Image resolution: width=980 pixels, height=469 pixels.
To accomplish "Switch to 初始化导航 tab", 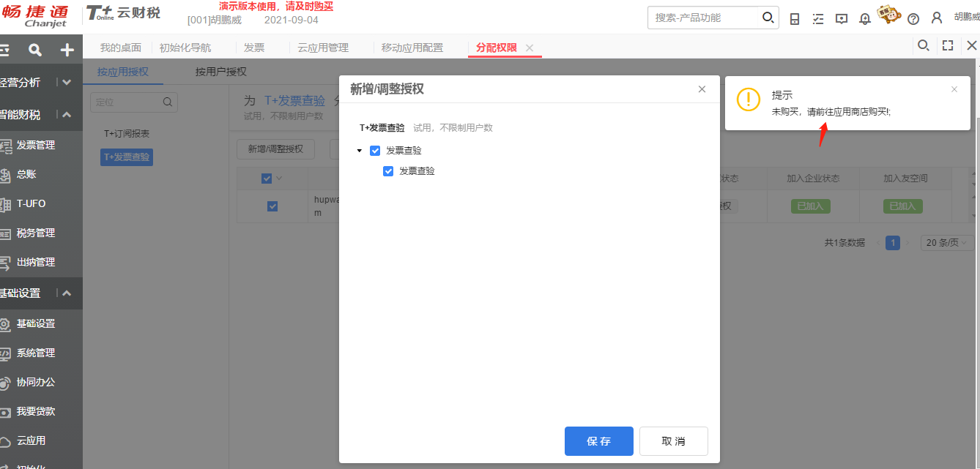I will (x=185, y=48).
